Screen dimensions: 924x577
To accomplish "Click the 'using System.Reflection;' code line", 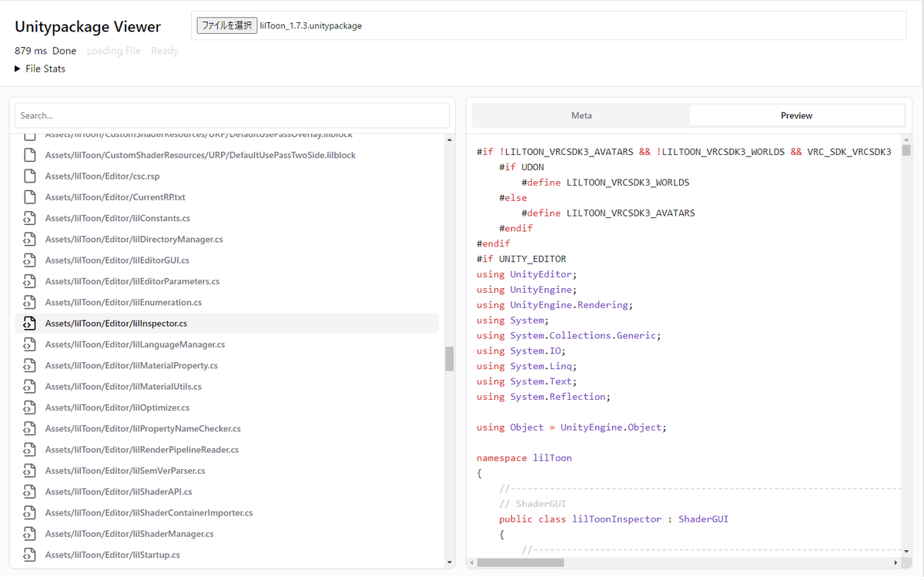I will coord(544,397).
